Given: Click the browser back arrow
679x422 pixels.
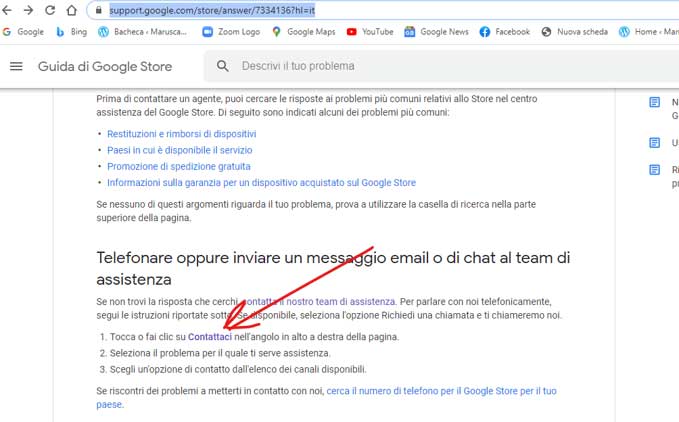Looking at the screenshot, I should (x=9, y=10).
